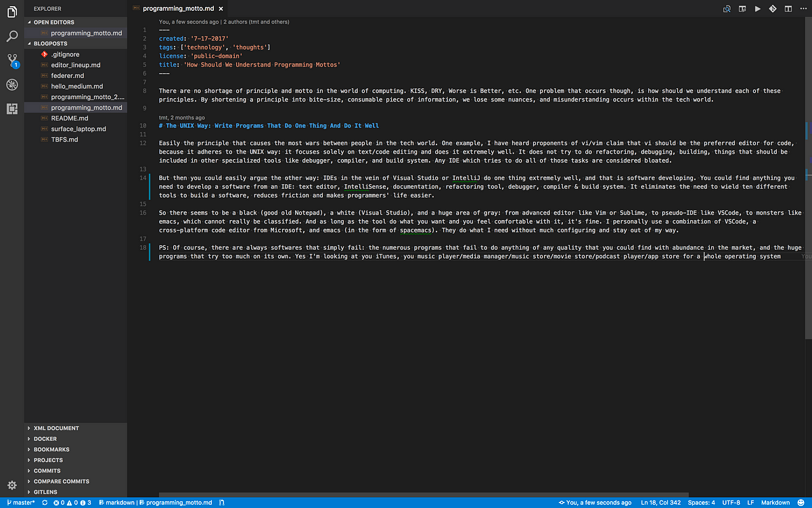Click code lens 'You, a few seconds ago | 2 authors'

coord(224,22)
